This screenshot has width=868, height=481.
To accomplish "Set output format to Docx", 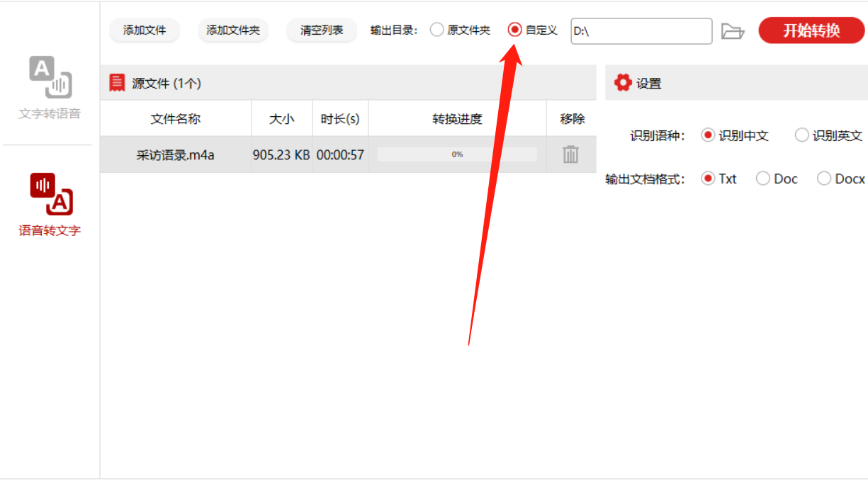I will (x=824, y=179).
